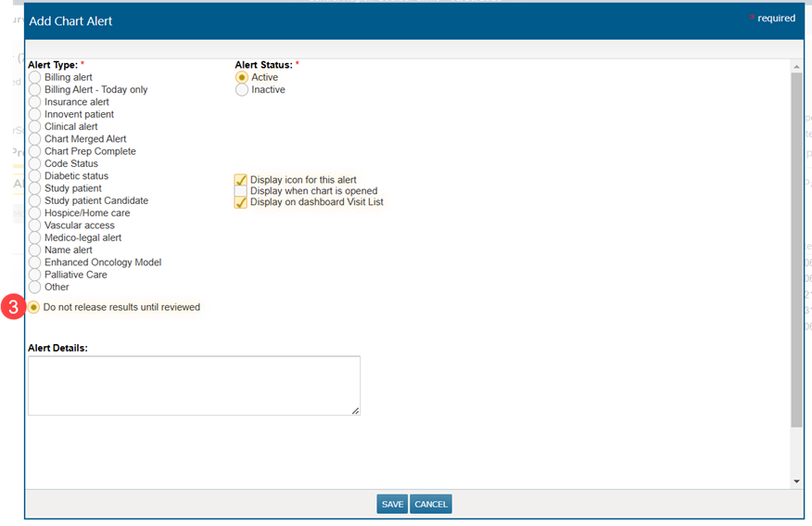This screenshot has width=812, height=526.
Task: Select Do not release results until reviewed
Action: (34, 307)
